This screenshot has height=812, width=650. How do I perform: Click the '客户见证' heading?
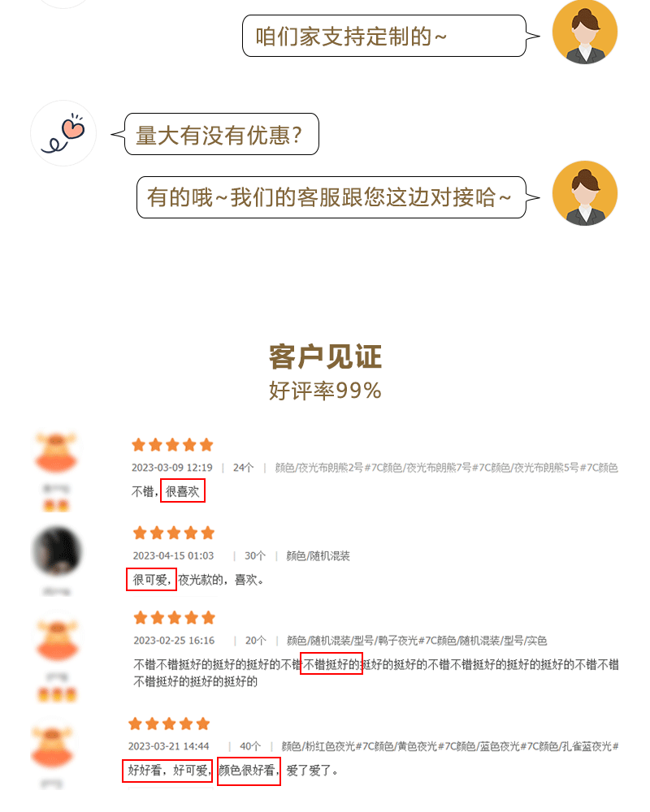point(325,356)
